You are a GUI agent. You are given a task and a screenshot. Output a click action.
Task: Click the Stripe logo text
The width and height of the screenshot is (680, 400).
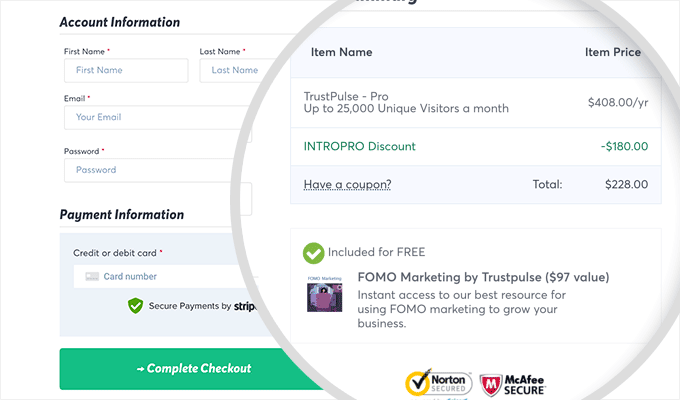coord(246,306)
